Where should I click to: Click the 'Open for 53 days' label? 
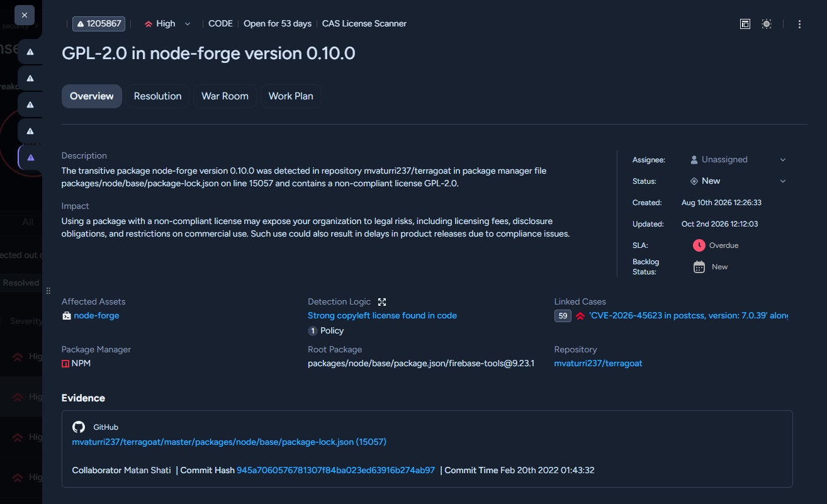(278, 24)
